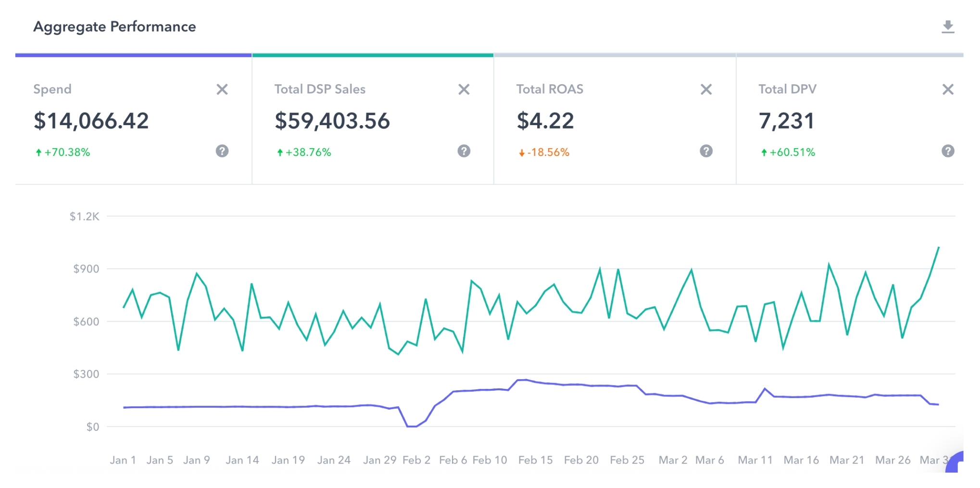Dismiss the Total DPV metric card
980x488 pixels.
[x=947, y=90]
